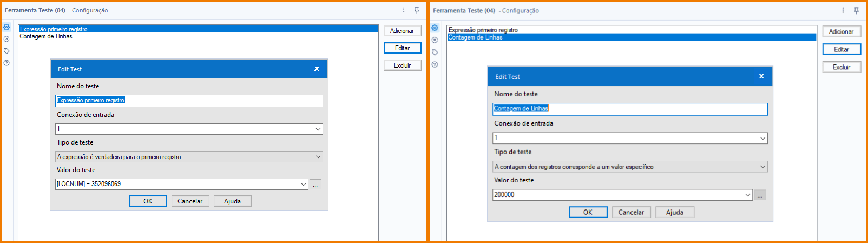Click Editar button in left panel

[x=402, y=48]
